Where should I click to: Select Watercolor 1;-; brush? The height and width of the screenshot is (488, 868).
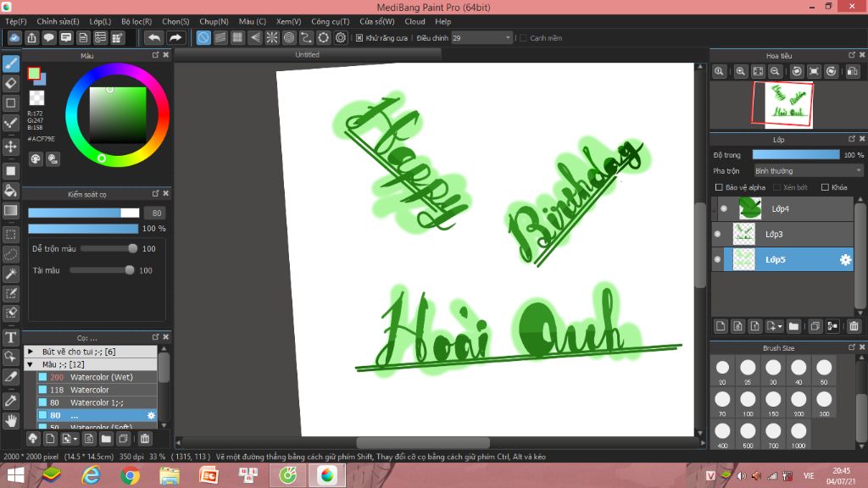tap(97, 402)
